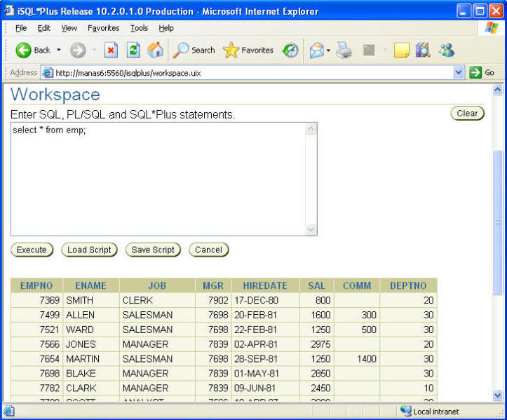507x420 pixels.
Task: Print the page with the printer icon
Action: click(x=344, y=50)
